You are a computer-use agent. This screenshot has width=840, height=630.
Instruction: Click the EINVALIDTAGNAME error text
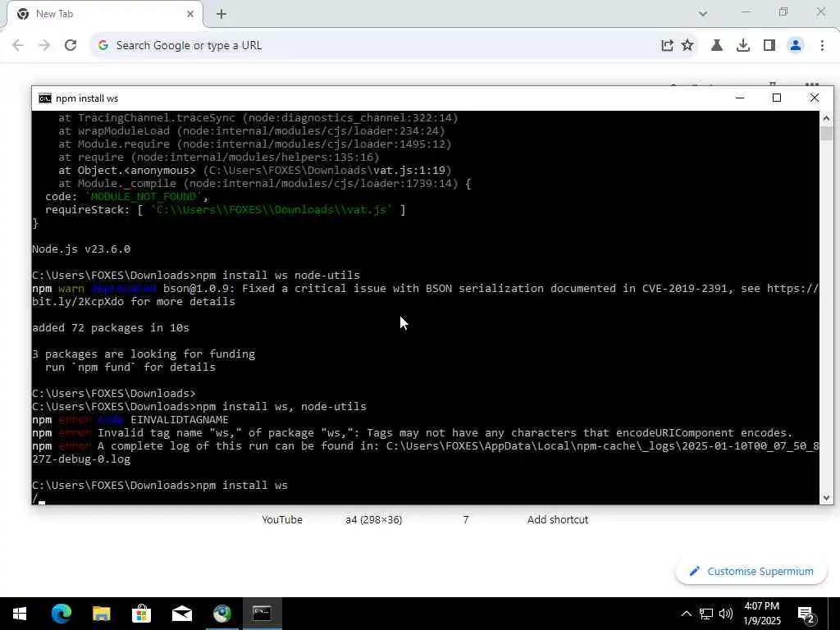click(x=180, y=420)
